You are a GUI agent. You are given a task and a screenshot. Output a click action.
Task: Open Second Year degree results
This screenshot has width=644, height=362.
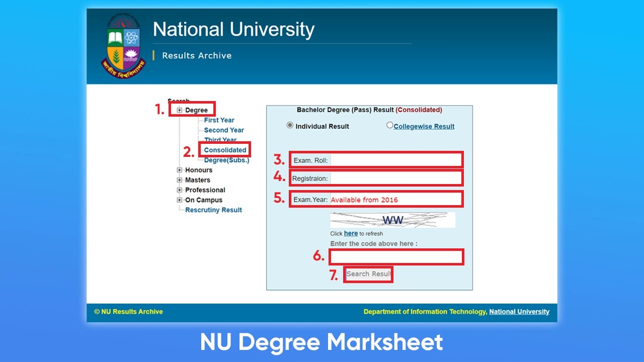223,130
